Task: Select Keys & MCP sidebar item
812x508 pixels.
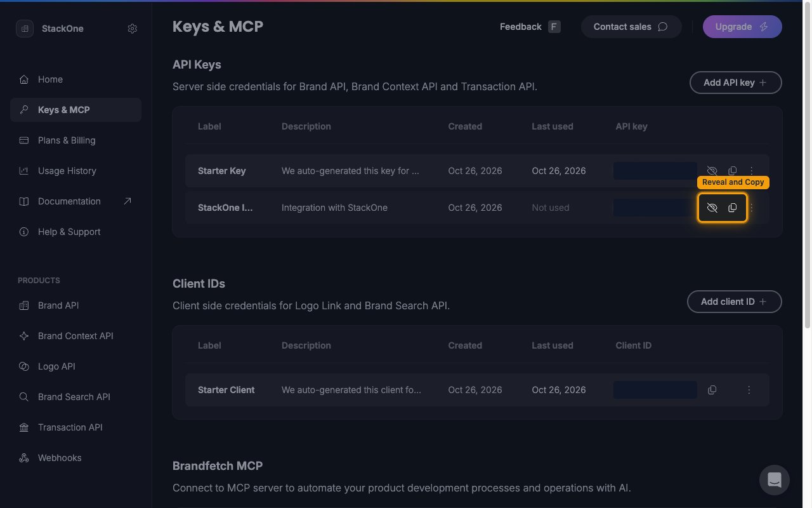Action: coord(75,110)
